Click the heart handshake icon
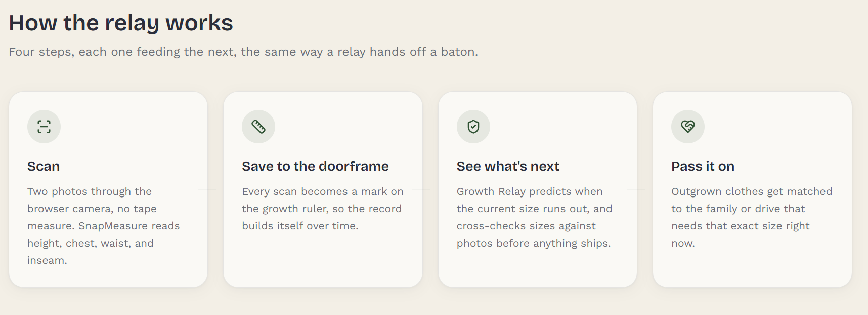868x315 pixels. pyautogui.click(x=688, y=127)
